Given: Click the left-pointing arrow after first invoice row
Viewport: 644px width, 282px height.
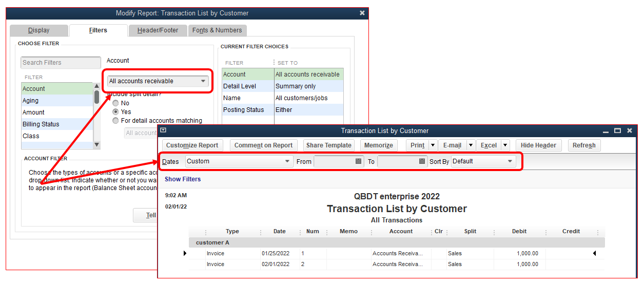Looking at the screenshot, I should (x=594, y=253).
